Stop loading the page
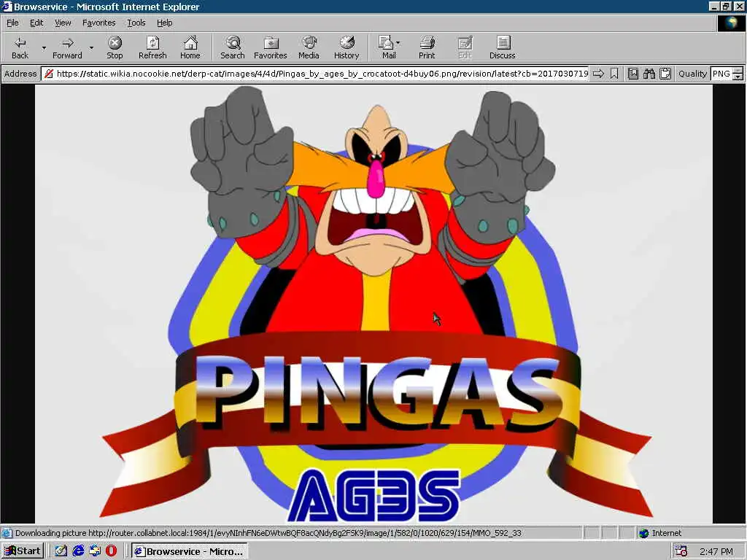This screenshot has height=560, width=747. 115,47
